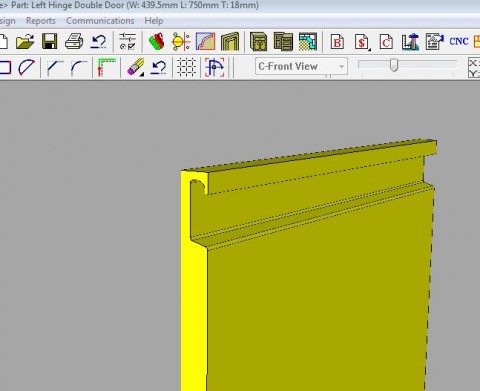The image size is (480, 391).
Task: Open the Reports menu
Action: pyautogui.click(x=41, y=21)
